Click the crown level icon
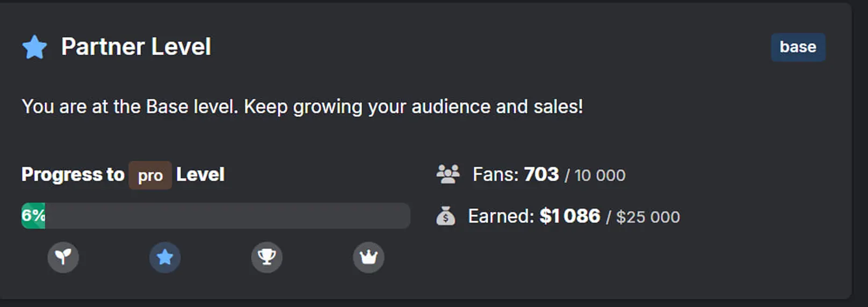The width and height of the screenshot is (868, 307). coord(368,258)
